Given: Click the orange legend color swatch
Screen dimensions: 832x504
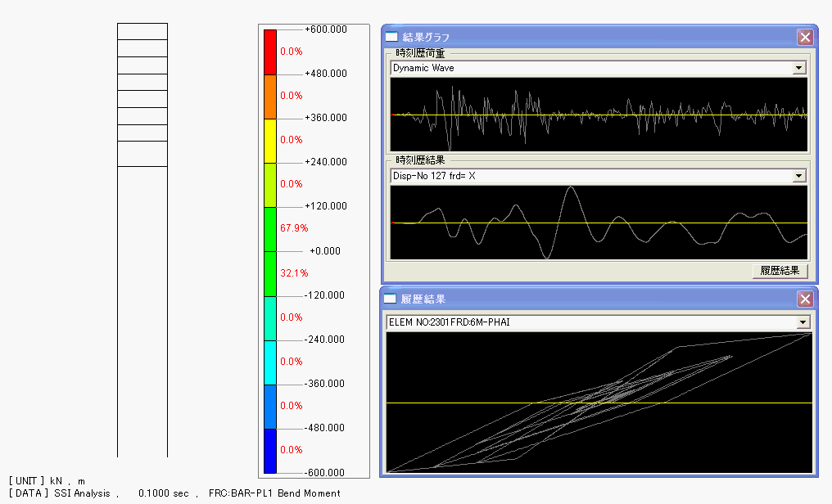Looking at the screenshot, I should tap(270, 97).
